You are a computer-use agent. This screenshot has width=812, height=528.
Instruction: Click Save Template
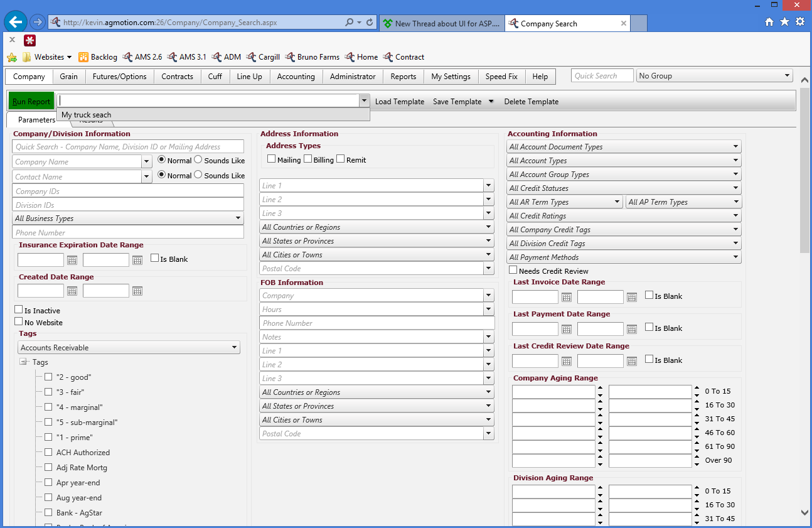(x=457, y=102)
